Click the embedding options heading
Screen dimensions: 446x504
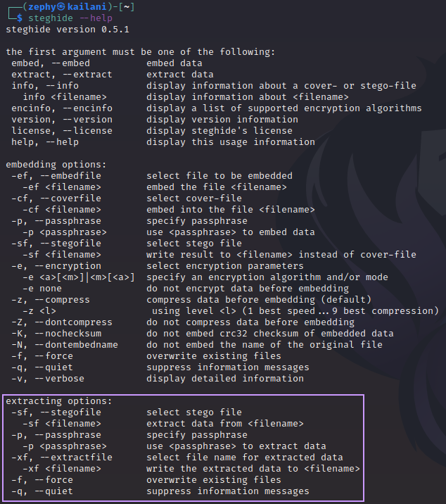coord(56,164)
